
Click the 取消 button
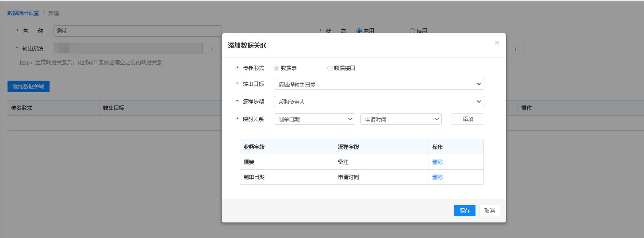click(x=490, y=211)
